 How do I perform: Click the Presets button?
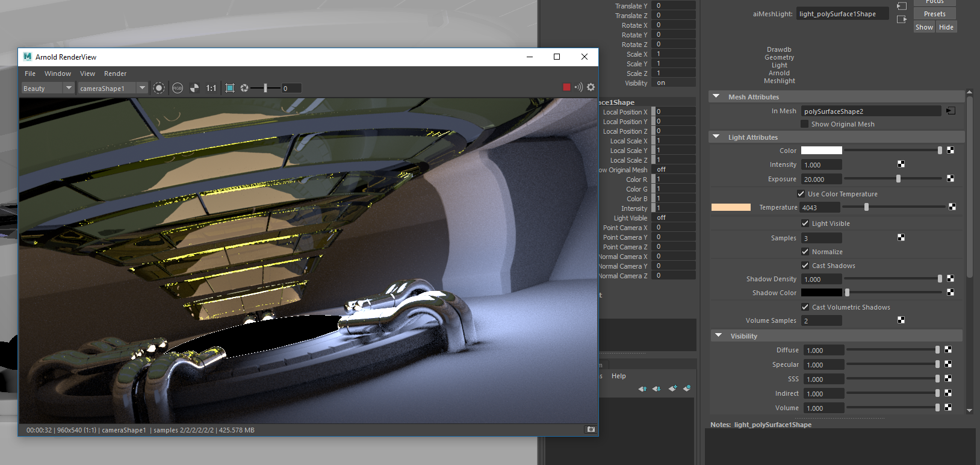tap(934, 14)
